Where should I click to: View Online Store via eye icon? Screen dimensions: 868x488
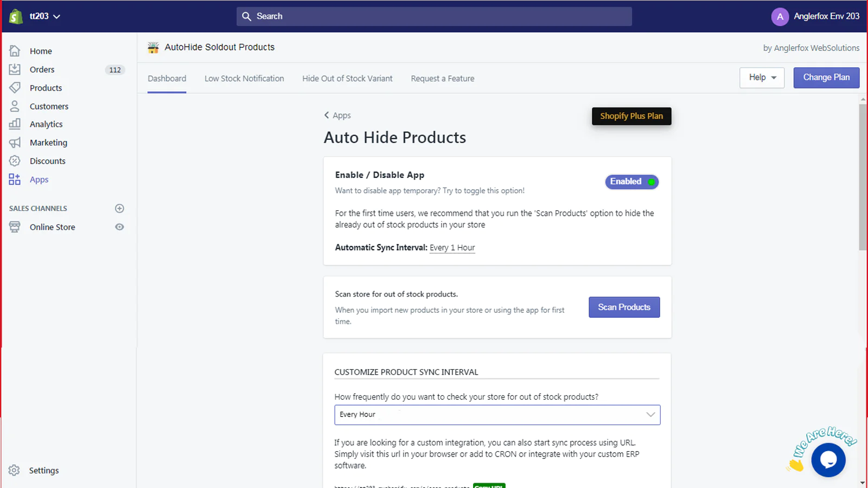point(119,227)
